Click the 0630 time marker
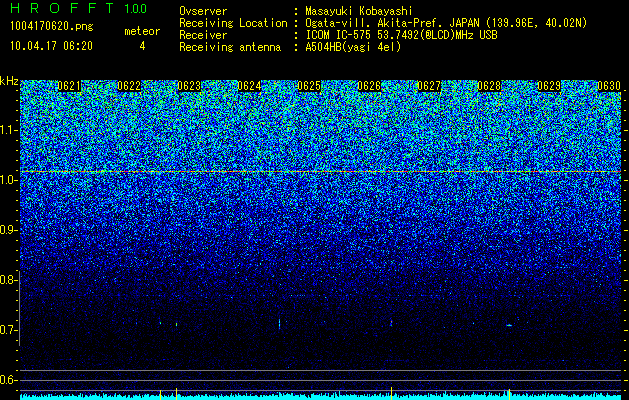Screen dimensions: 629x400 point(609,86)
